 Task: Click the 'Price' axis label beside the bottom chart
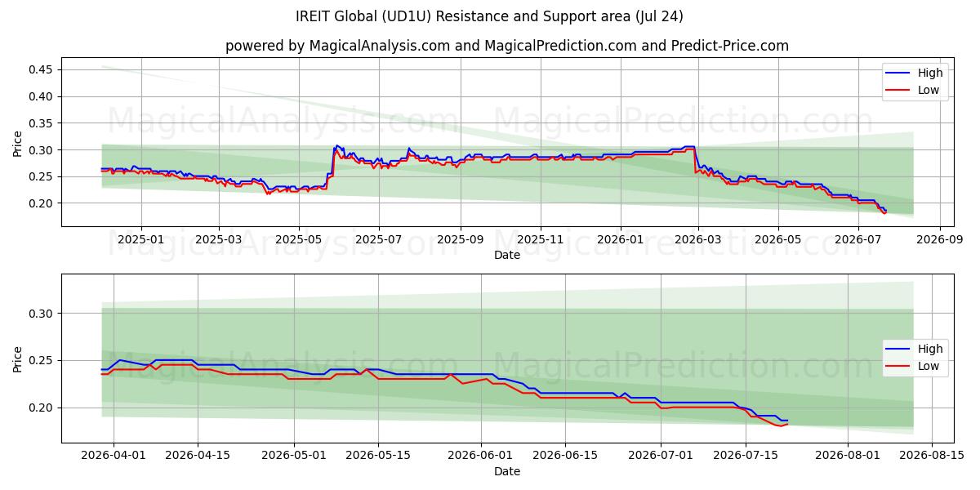[x=18, y=359]
